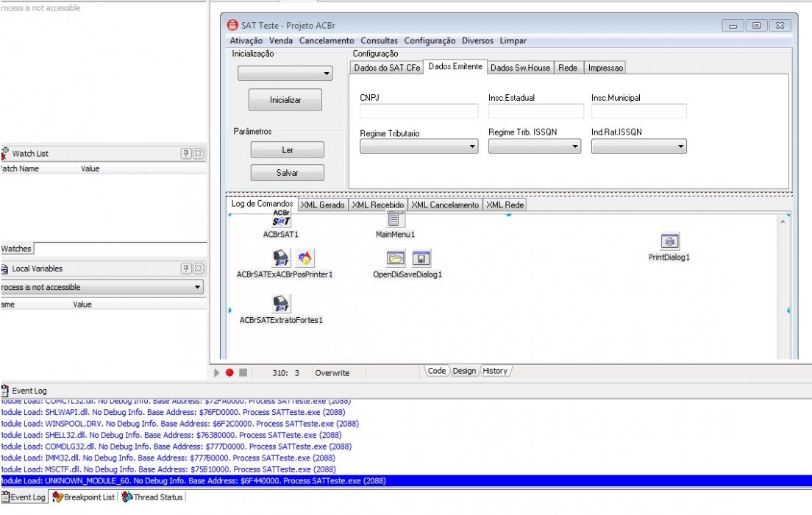Viewport: 812px width, 515px height.
Task: Select the Watches tab
Action: click(x=17, y=248)
